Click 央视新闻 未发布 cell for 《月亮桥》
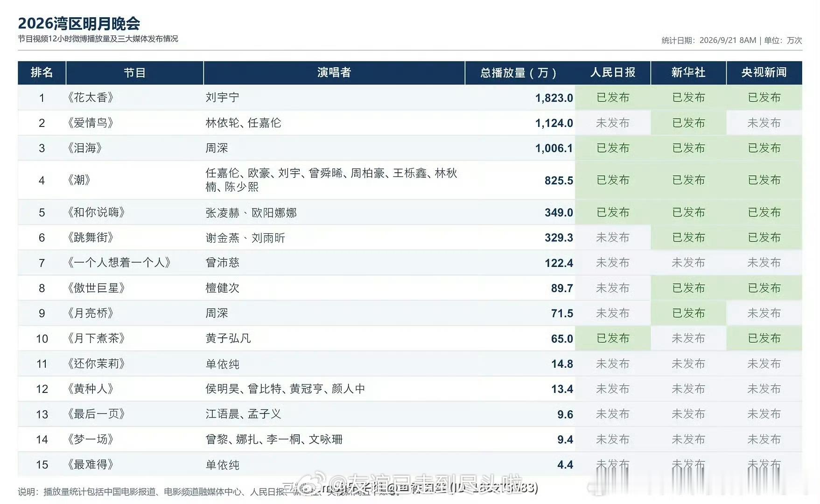 click(764, 313)
